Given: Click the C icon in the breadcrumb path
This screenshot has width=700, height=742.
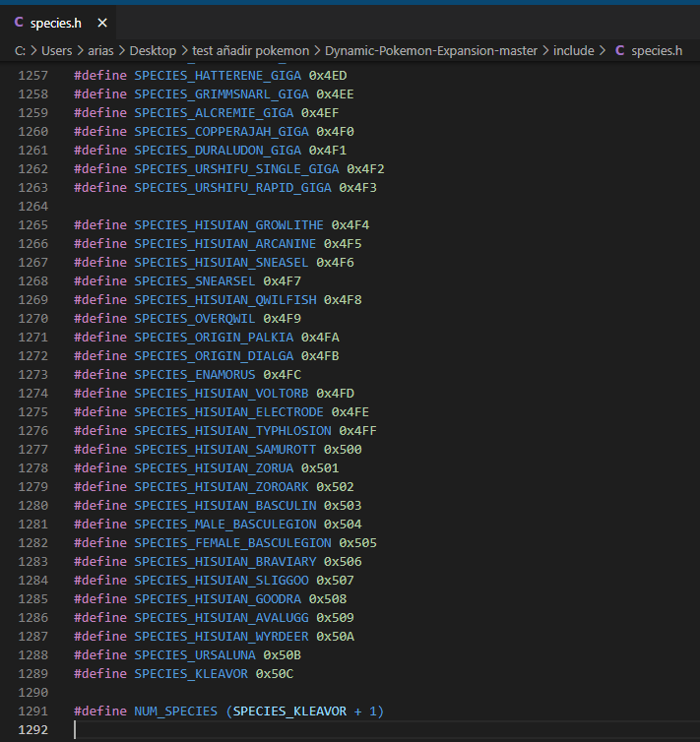Looking at the screenshot, I should [x=619, y=50].
